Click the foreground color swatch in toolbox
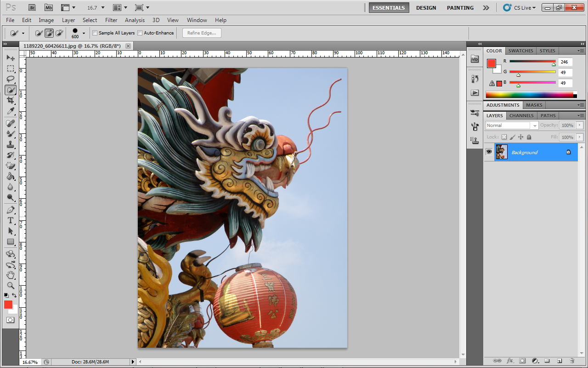 [8, 305]
